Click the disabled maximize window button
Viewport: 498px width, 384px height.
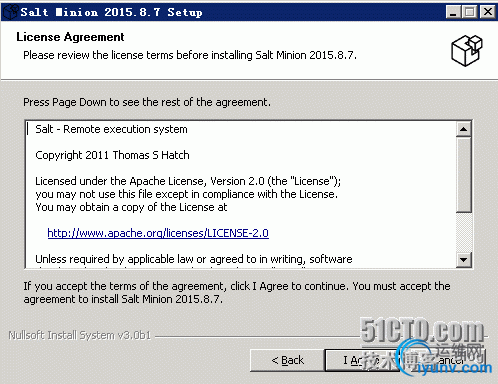pos(470,12)
